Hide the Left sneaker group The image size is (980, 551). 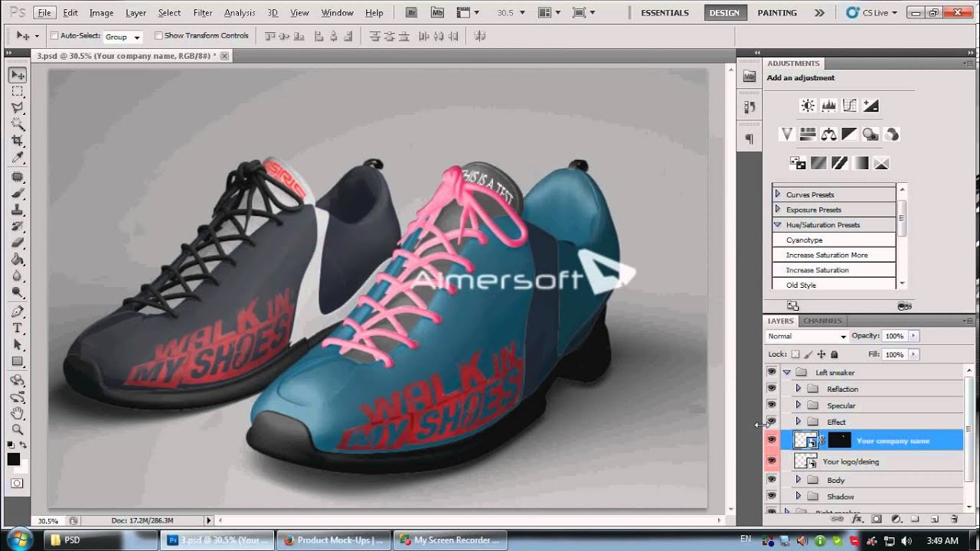click(x=771, y=372)
